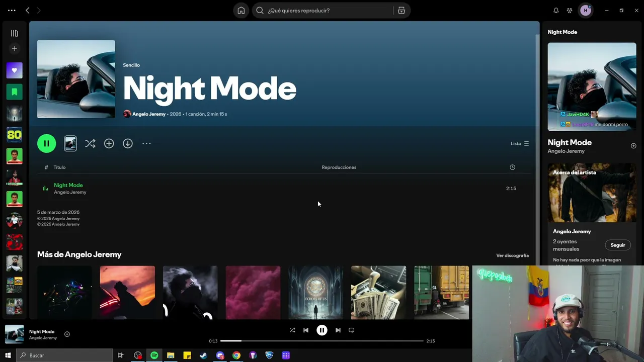Open the Your Library panel icon
644x362 pixels.
coord(14,33)
